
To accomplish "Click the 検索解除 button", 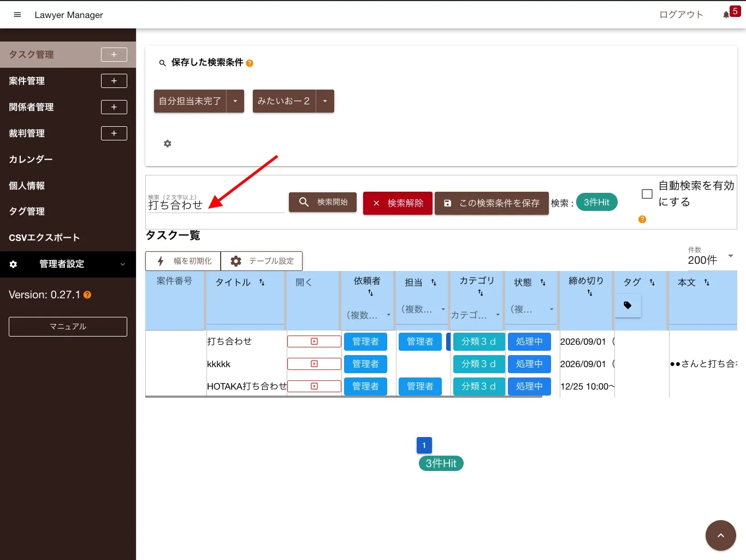I will tap(398, 203).
